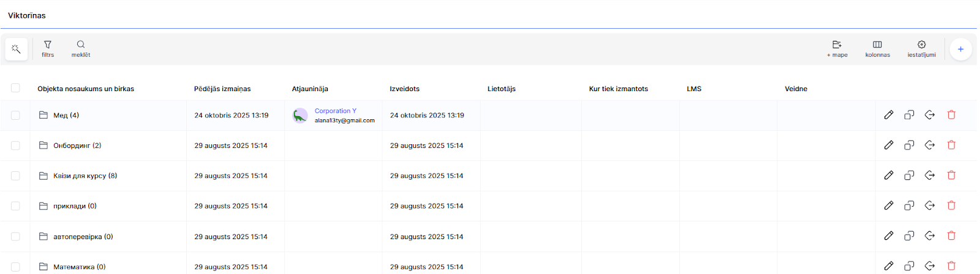Open the filtrs filter tool
This screenshot has height=274, width=980.
tap(48, 48)
